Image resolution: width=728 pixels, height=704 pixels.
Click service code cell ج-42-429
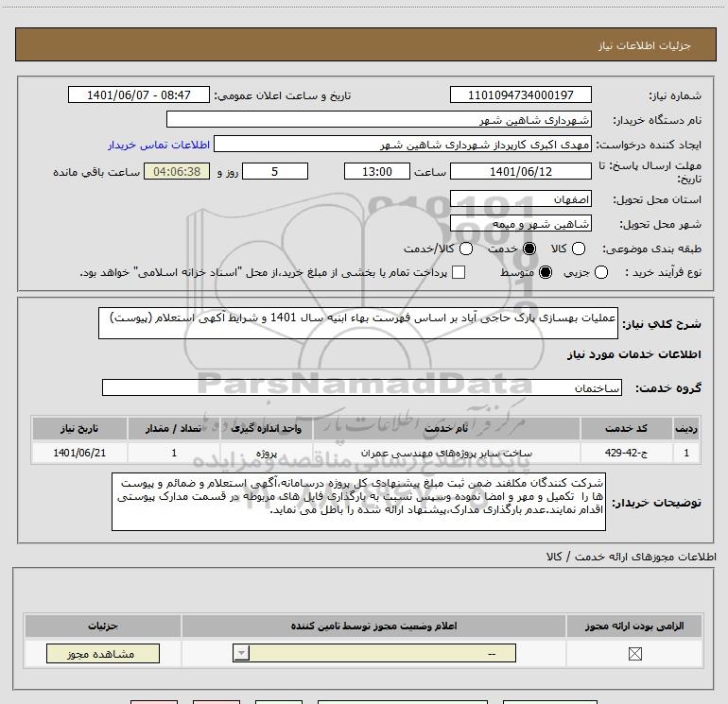626,453
